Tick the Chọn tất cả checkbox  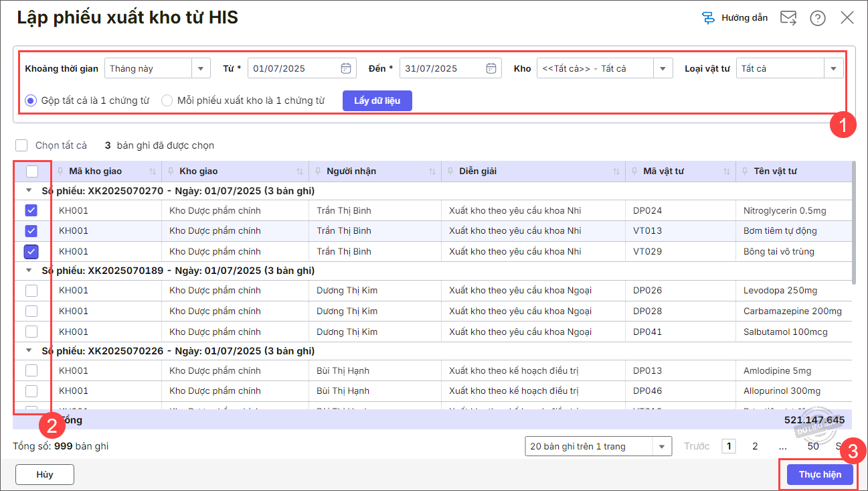[22, 145]
